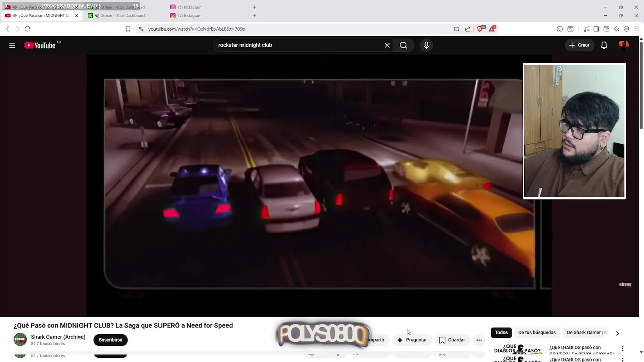This screenshot has width=644, height=362.
Task: Toggle the browser sidebar panel
Action: pos(596,29)
